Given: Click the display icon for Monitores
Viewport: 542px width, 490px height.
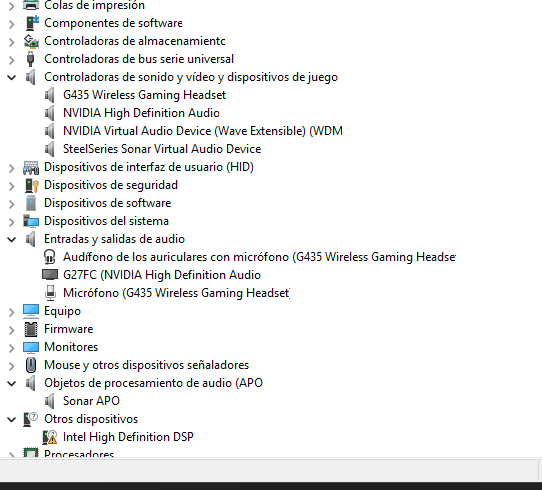Looking at the screenshot, I should [x=31, y=347].
